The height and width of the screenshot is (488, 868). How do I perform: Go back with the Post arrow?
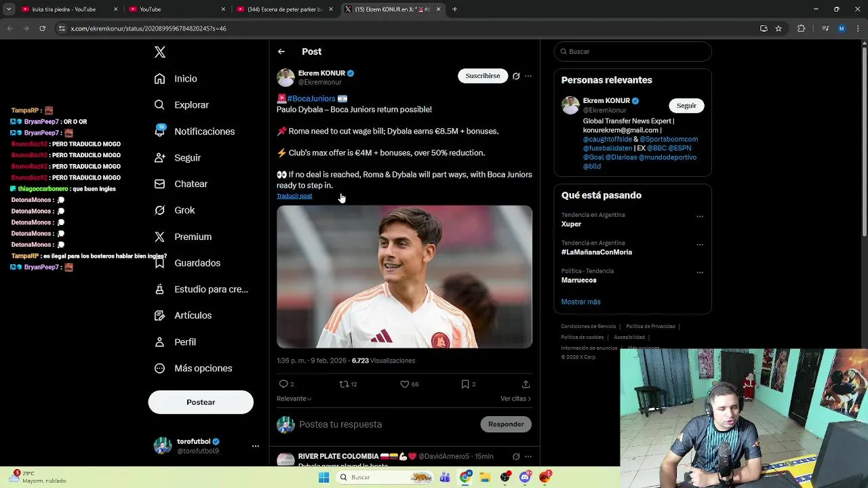(x=281, y=52)
